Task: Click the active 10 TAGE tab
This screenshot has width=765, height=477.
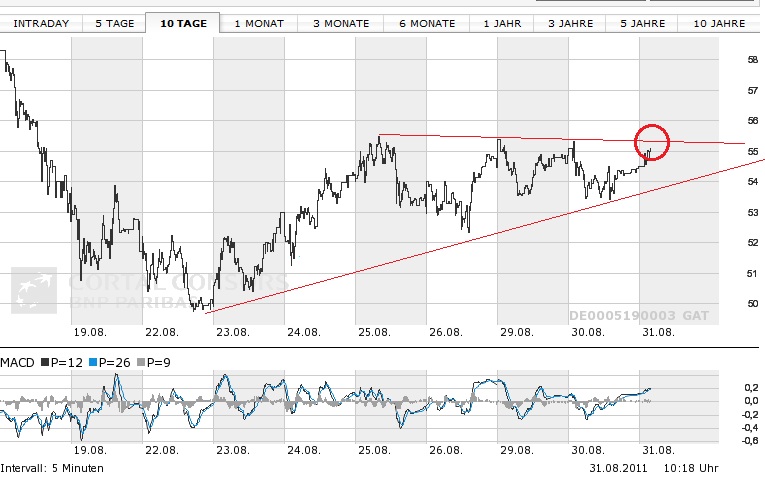Action: [183, 22]
